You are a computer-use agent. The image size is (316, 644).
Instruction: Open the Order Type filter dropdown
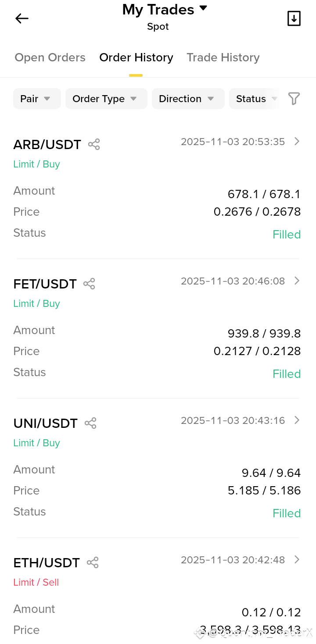tap(106, 99)
